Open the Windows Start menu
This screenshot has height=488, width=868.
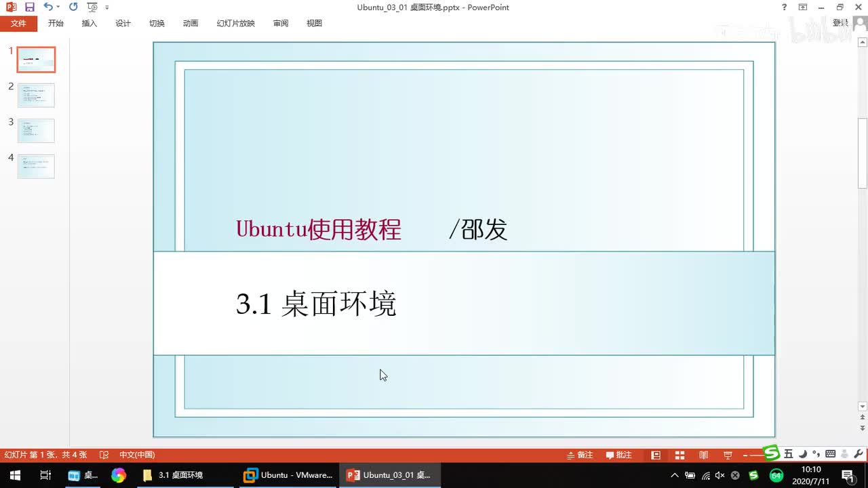(14, 475)
